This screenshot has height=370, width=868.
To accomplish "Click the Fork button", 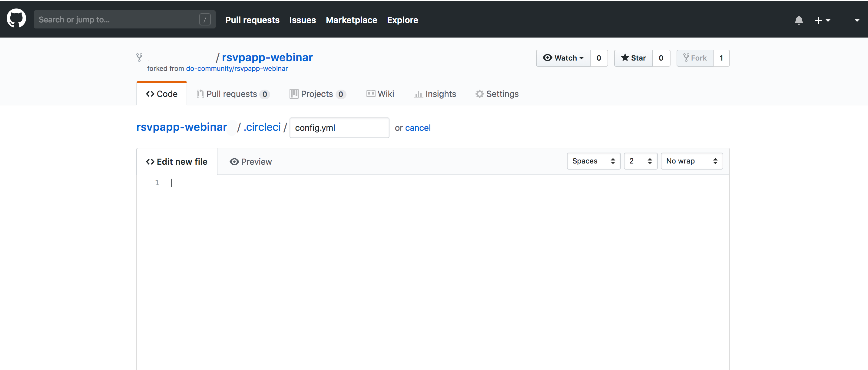I will coord(695,58).
